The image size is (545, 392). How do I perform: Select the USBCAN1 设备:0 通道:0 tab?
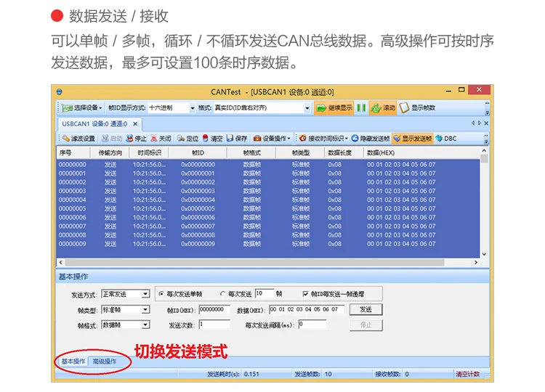94,124
